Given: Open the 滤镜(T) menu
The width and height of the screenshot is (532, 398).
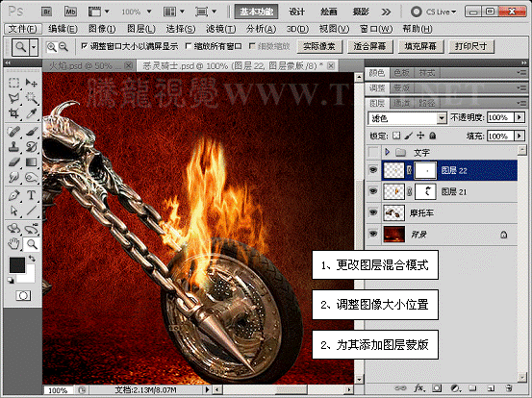Looking at the screenshot, I should (221, 29).
